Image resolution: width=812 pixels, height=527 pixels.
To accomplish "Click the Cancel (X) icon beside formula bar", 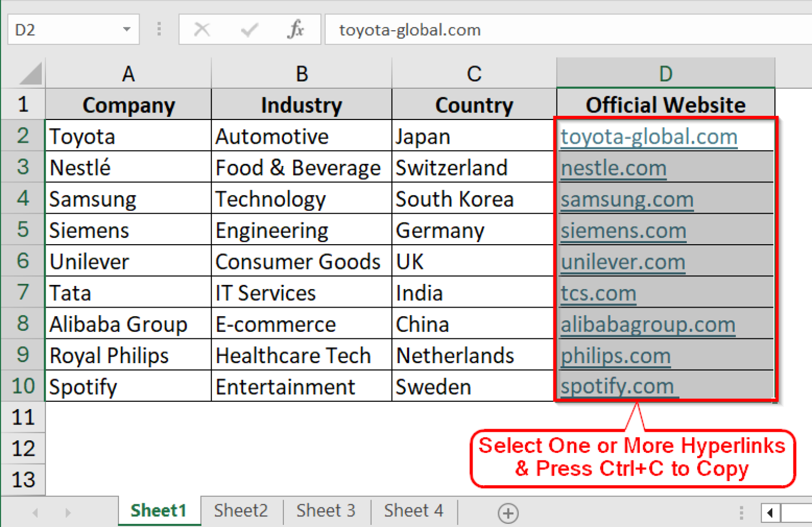I will (202, 29).
